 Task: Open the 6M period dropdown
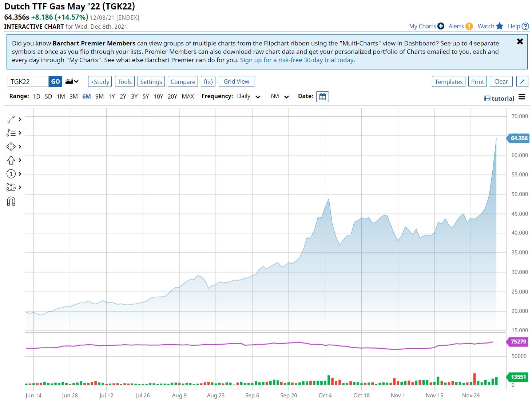click(279, 96)
